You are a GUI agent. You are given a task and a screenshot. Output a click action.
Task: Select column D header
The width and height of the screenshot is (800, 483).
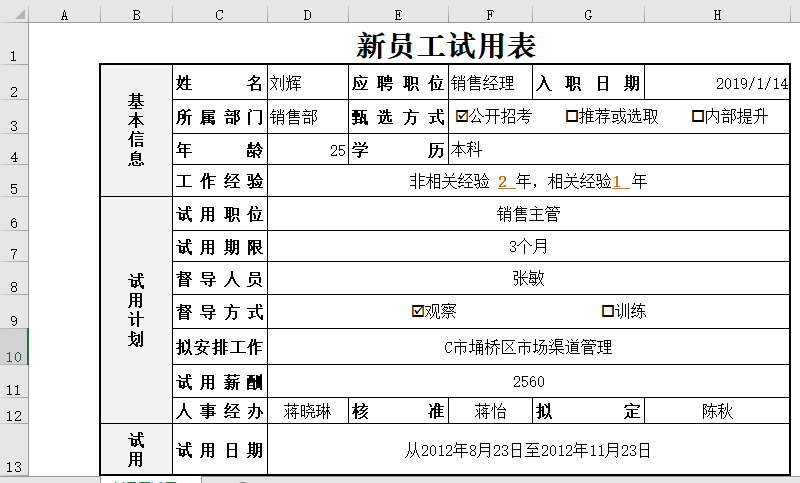pyautogui.click(x=307, y=14)
